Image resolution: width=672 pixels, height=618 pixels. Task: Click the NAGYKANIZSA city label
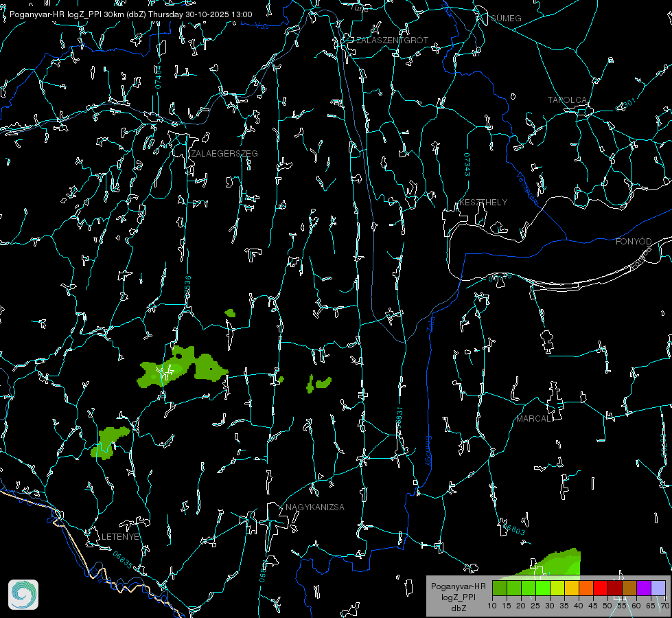coord(315,507)
